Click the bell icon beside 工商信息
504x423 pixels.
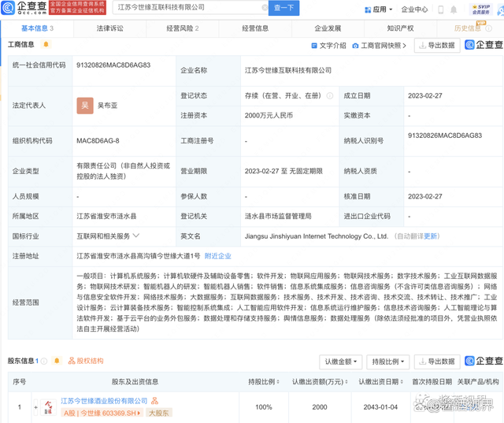46,45
